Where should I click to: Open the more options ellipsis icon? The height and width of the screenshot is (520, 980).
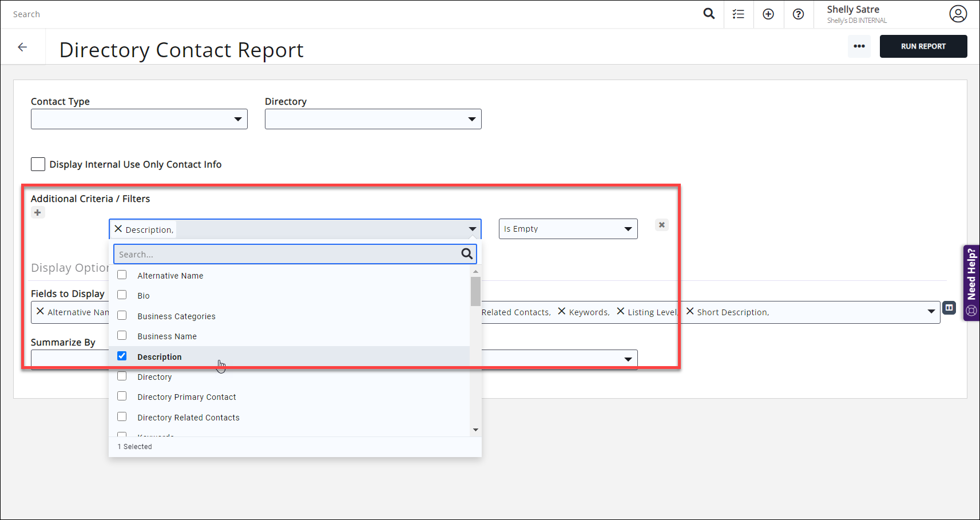[x=859, y=46]
